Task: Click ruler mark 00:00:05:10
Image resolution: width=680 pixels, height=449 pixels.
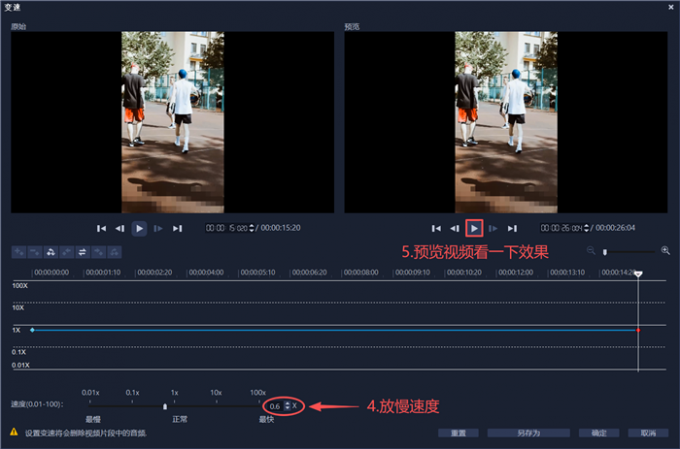Action: tap(258, 272)
